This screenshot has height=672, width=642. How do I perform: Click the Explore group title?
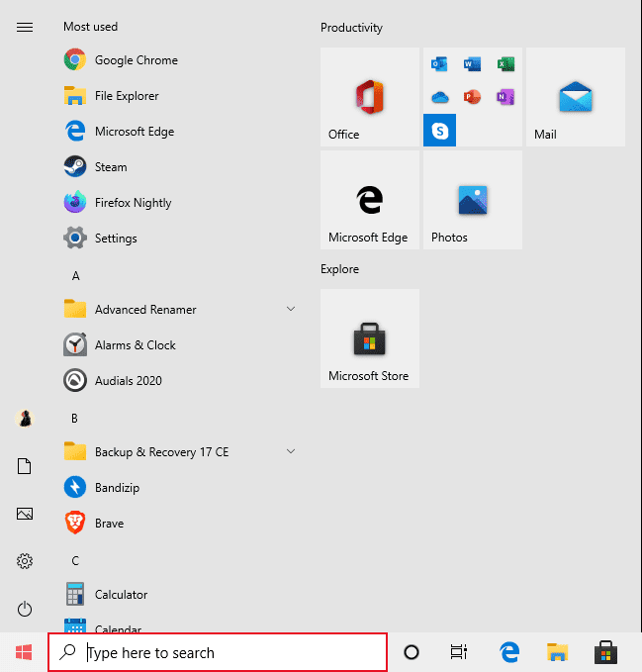point(339,269)
